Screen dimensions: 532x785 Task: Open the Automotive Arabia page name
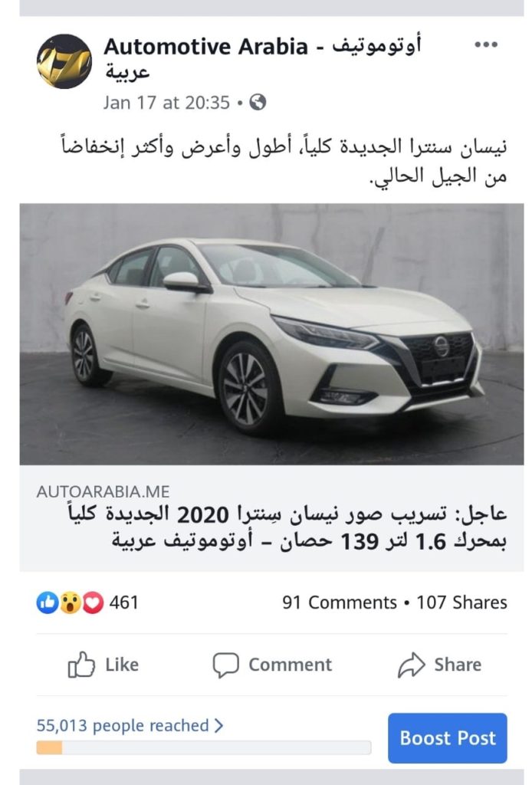click(x=263, y=57)
